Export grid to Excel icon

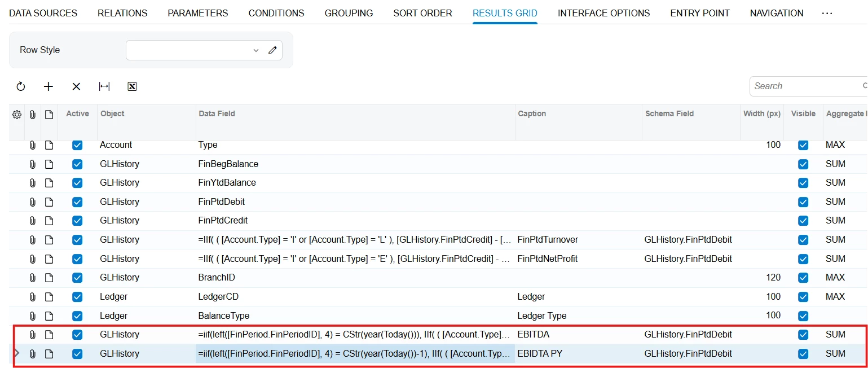133,86
